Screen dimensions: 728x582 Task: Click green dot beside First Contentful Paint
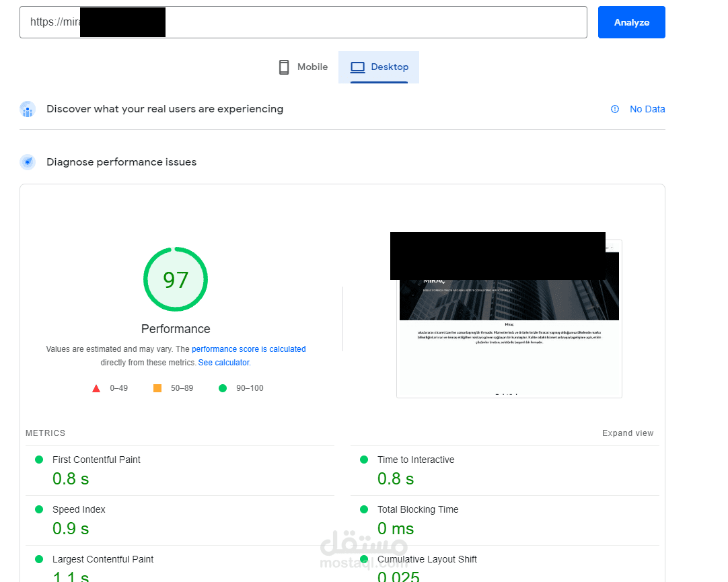(x=39, y=460)
